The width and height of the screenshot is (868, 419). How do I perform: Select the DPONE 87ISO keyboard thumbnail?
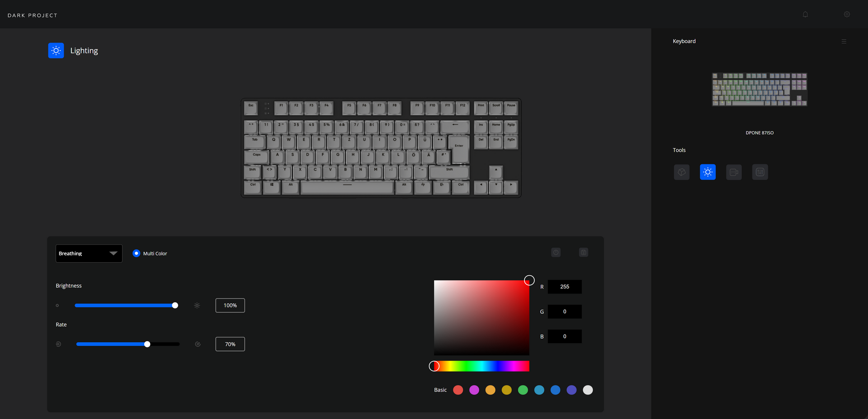click(759, 89)
